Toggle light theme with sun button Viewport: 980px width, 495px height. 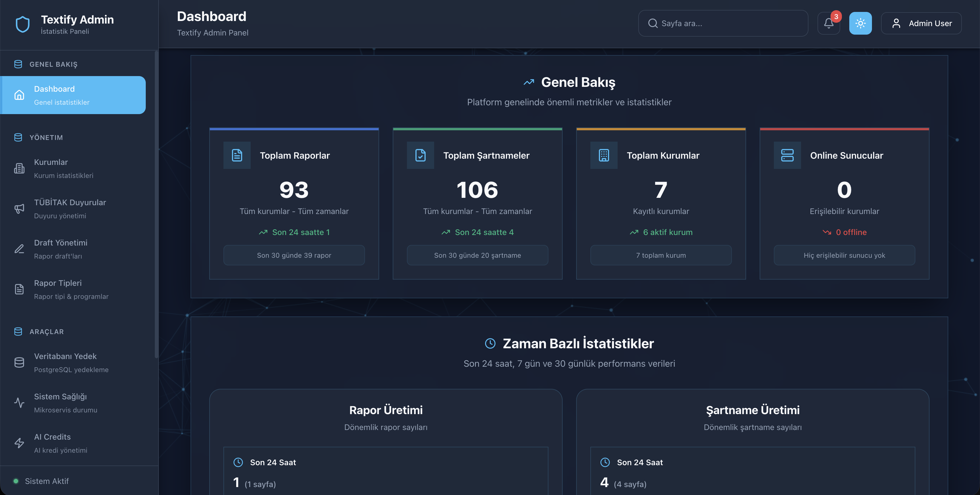coord(860,23)
